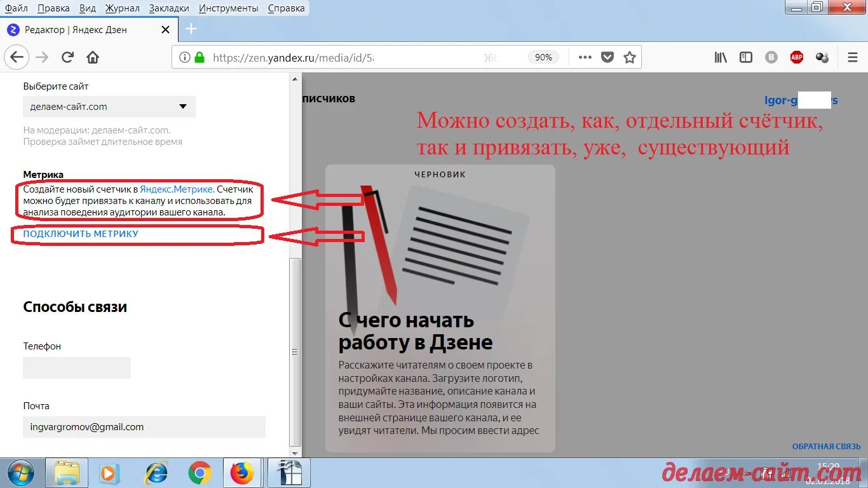Show site information icon in address bar
The width and height of the screenshot is (868, 488).
click(x=184, y=57)
